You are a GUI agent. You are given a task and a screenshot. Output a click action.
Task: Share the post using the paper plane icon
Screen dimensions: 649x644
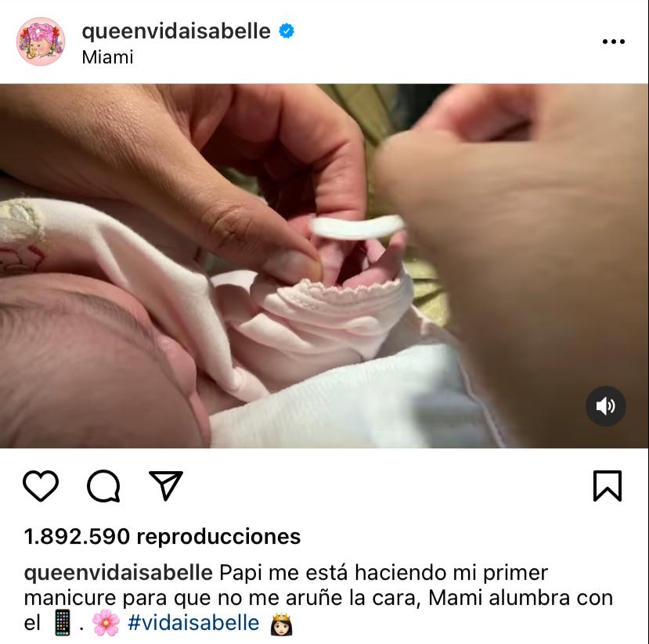tap(166, 485)
